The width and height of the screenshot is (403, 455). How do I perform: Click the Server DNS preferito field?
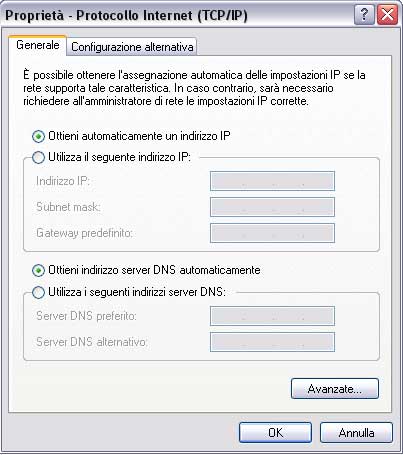[x=272, y=316]
